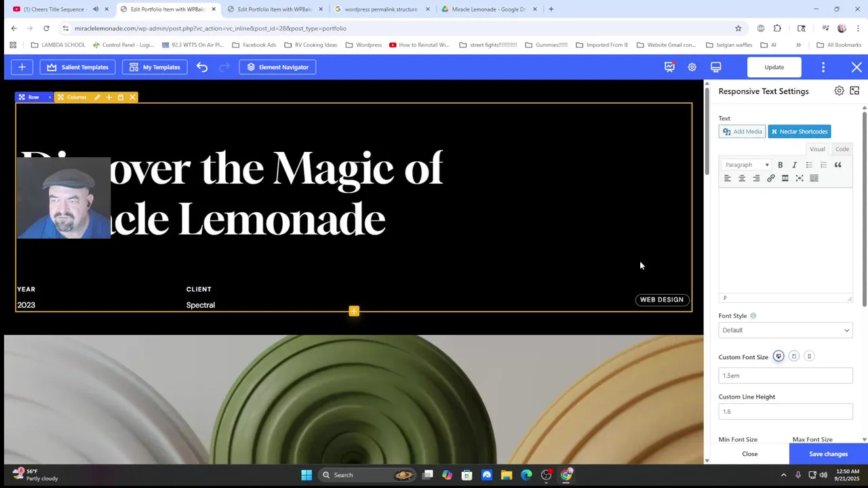
Task: Insert a numbered list
Action: [823, 165]
